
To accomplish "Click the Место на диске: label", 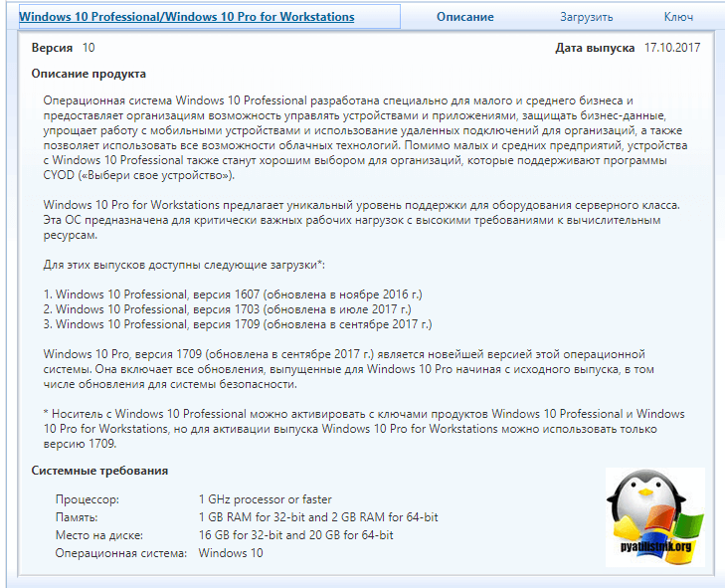I will [x=98, y=535].
